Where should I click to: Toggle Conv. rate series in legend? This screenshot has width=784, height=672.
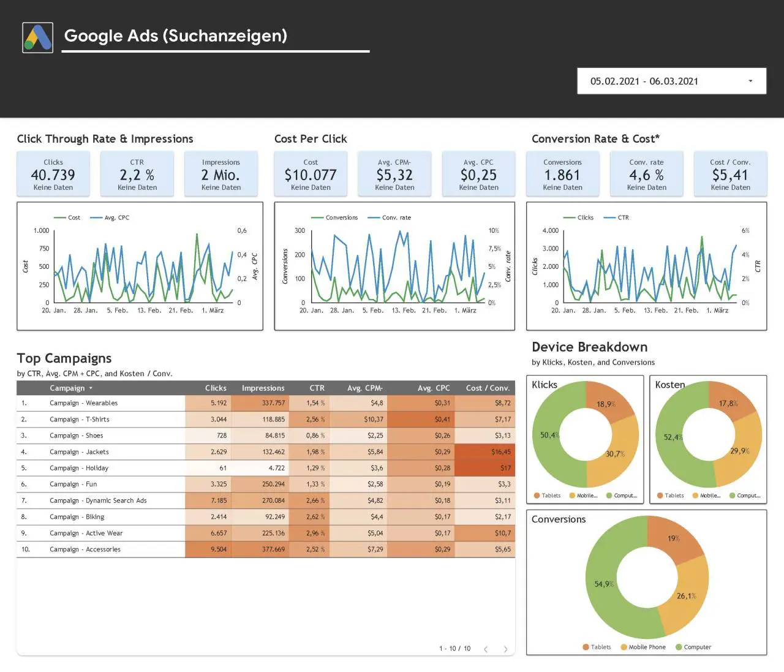coord(390,217)
